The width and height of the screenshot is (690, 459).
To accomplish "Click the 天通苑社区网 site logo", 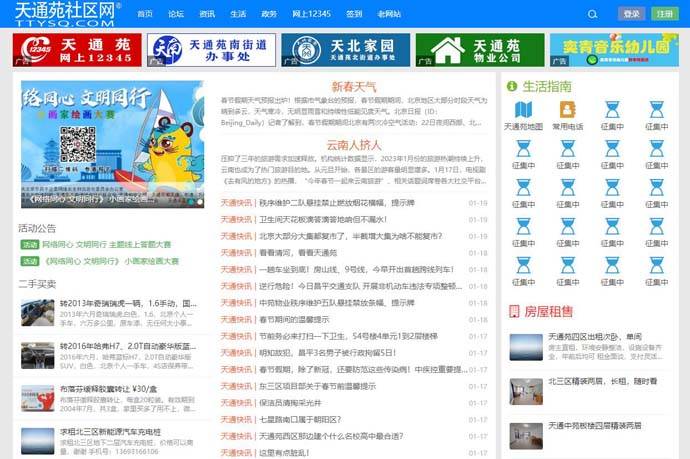I will pyautogui.click(x=67, y=14).
